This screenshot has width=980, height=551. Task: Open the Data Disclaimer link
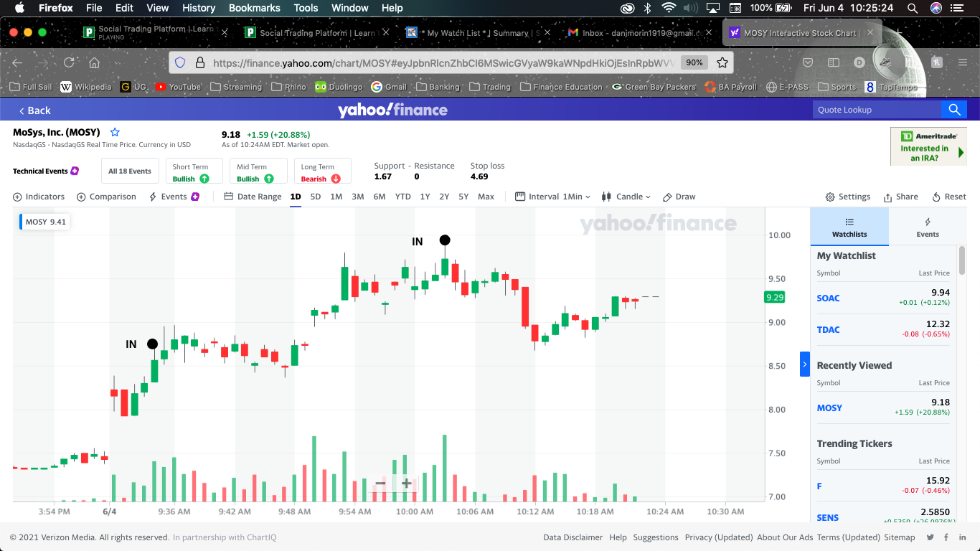pos(573,537)
